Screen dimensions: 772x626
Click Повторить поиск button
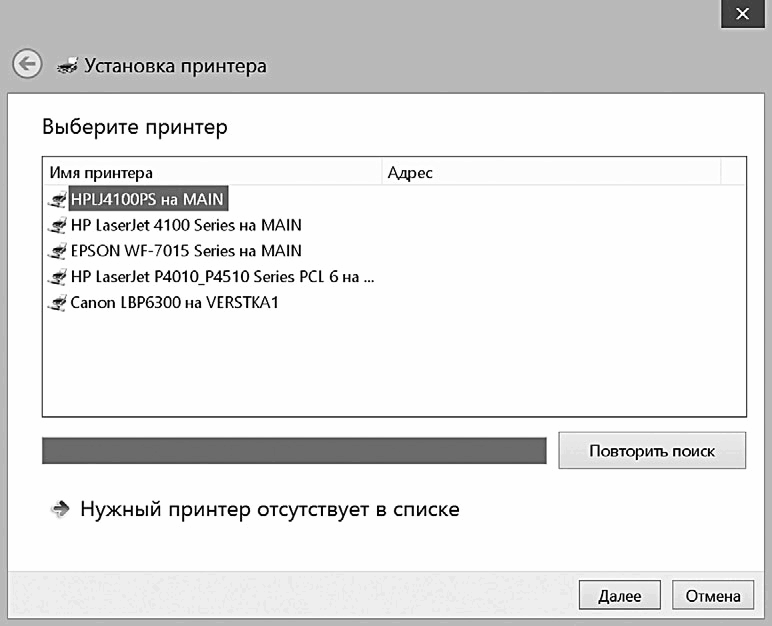tap(652, 451)
